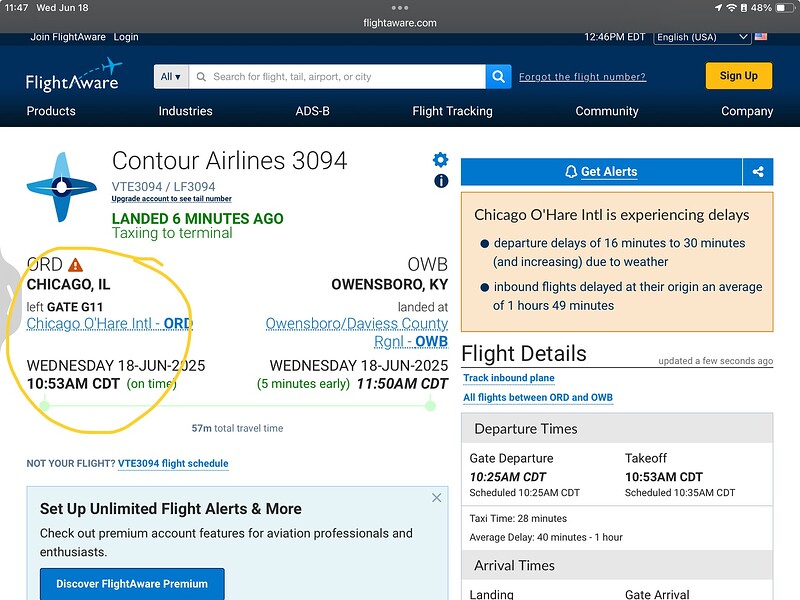Click the flight progress bar arrival dot
This screenshot has height=600, width=800.
coord(430,406)
